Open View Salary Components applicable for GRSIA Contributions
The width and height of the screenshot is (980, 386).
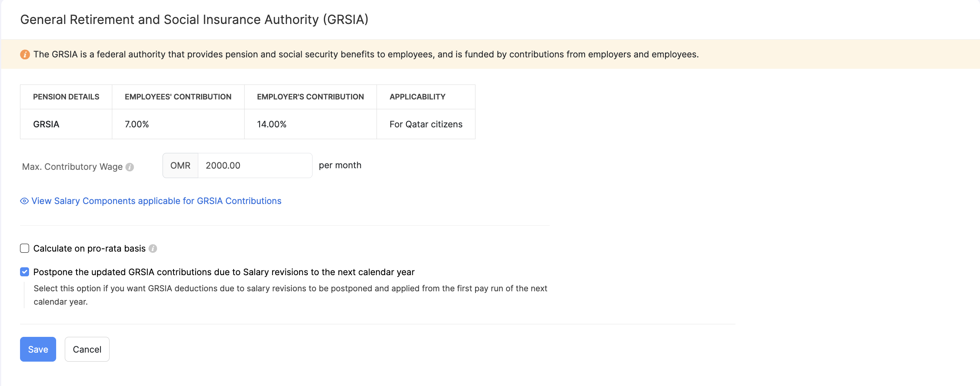[156, 201]
